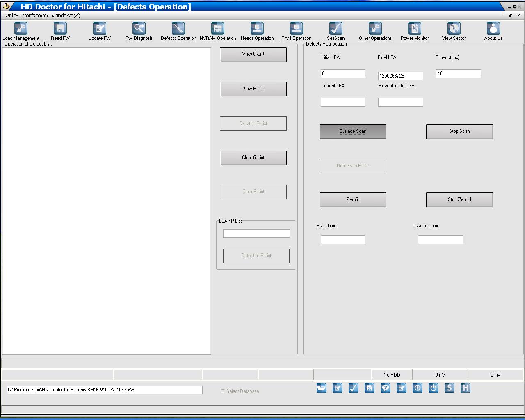Viewport: 525px width, 420px height.
Task: Click the S icon in the bottom bar
Action: [450, 388]
